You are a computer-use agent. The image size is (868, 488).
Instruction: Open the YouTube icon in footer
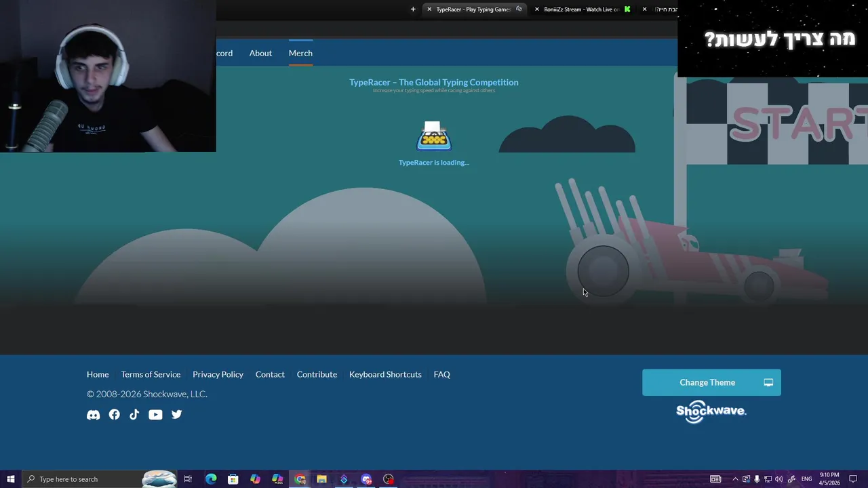pos(155,415)
